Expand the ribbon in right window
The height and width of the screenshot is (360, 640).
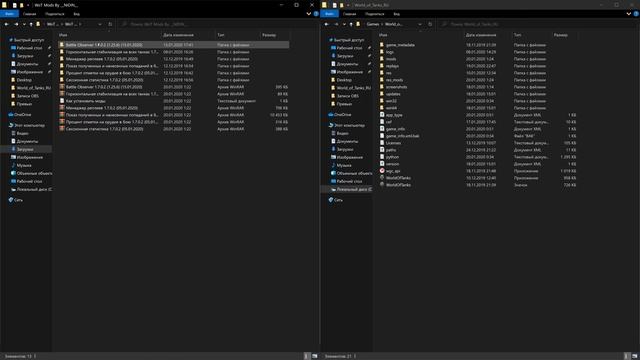pos(629,14)
